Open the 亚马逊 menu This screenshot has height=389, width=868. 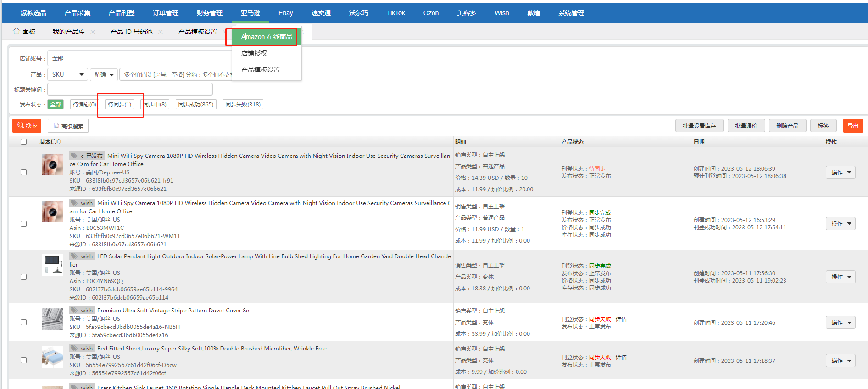click(250, 13)
